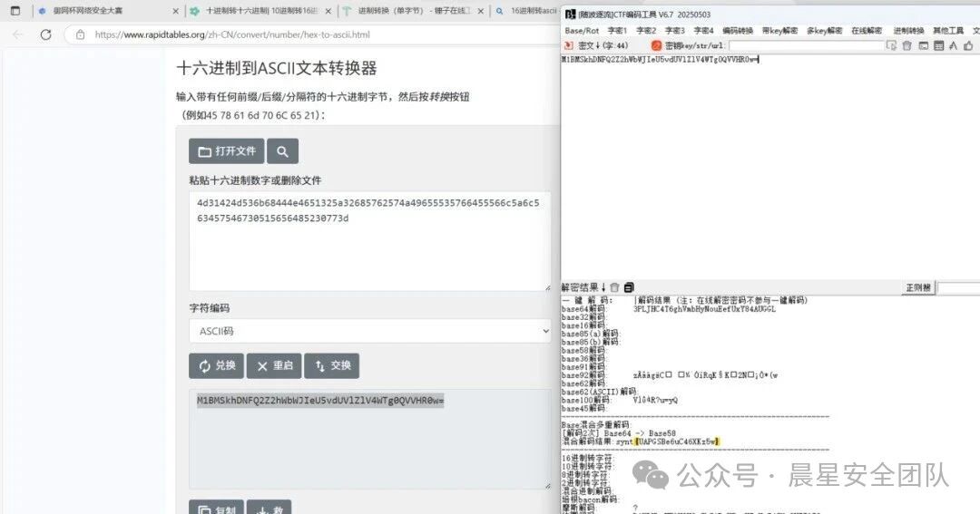The height and width of the screenshot is (514, 980).
Task: Click the trash icon right of key field
Action: (x=906, y=45)
